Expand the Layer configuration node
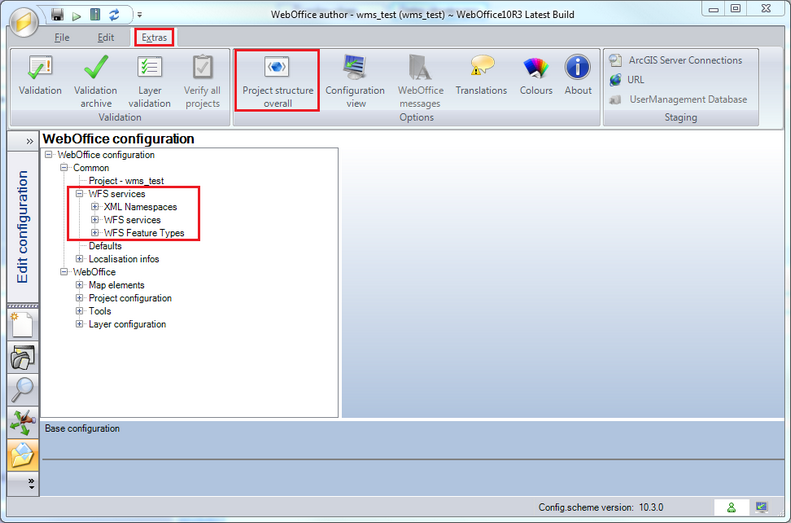The image size is (791, 523). (80, 324)
